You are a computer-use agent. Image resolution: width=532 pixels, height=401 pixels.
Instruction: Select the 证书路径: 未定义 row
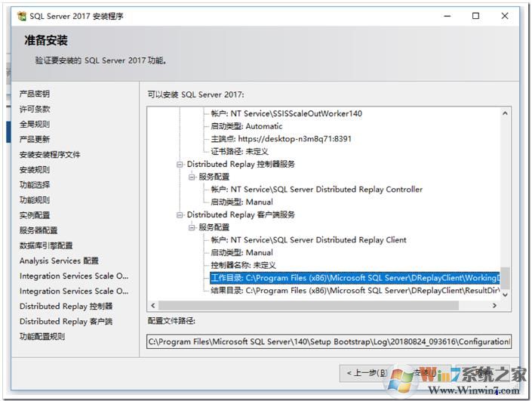coord(239,152)
